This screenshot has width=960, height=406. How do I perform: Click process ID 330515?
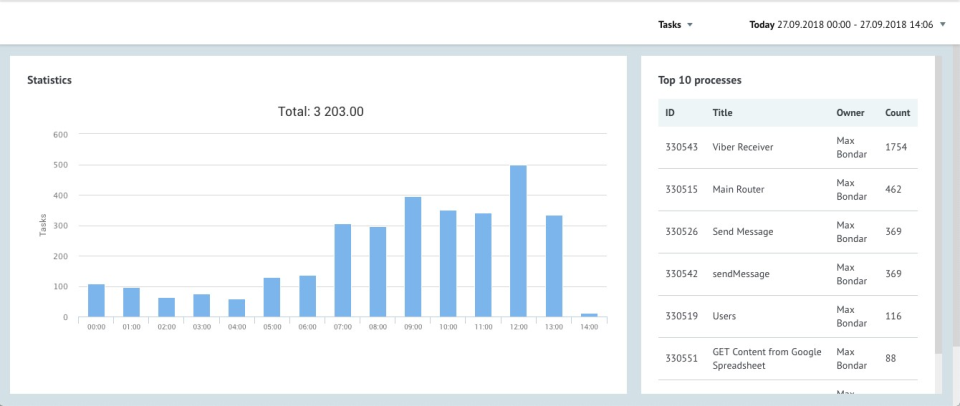pyautogui.click(x=681, y=189)
